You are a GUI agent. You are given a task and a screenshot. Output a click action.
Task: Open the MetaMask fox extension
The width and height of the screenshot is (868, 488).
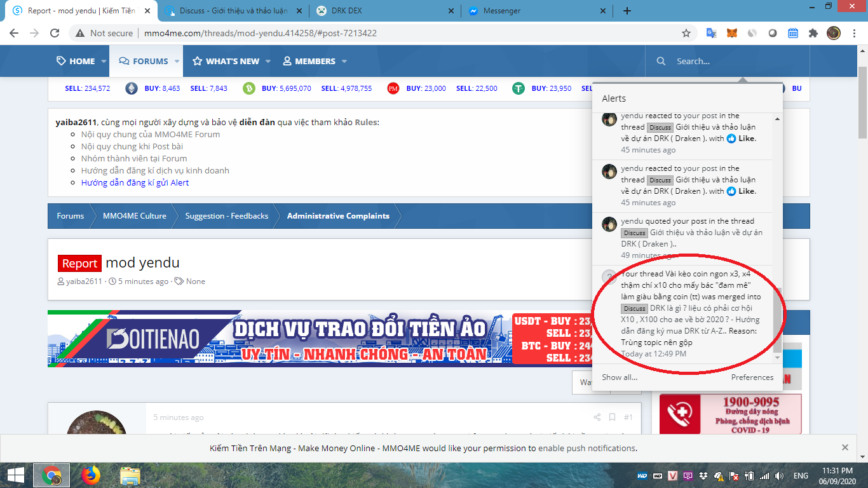[x=732, y=33]
